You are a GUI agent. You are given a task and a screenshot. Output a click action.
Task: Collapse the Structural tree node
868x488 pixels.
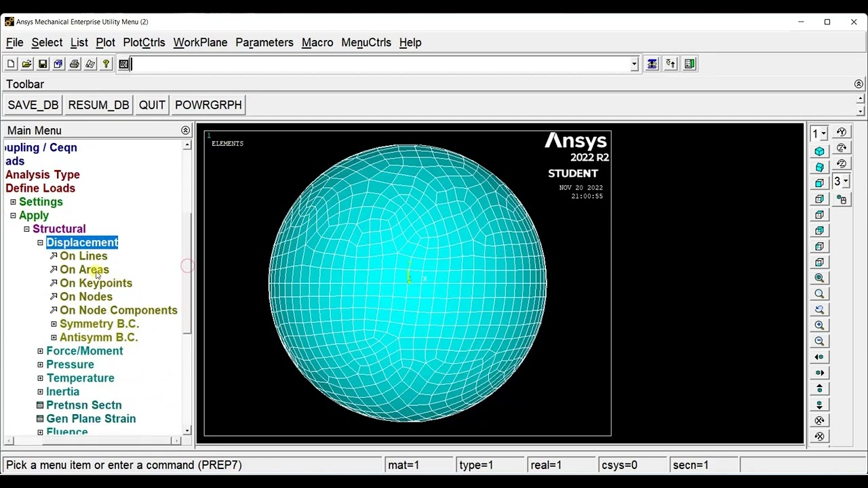tap(26, 229)
